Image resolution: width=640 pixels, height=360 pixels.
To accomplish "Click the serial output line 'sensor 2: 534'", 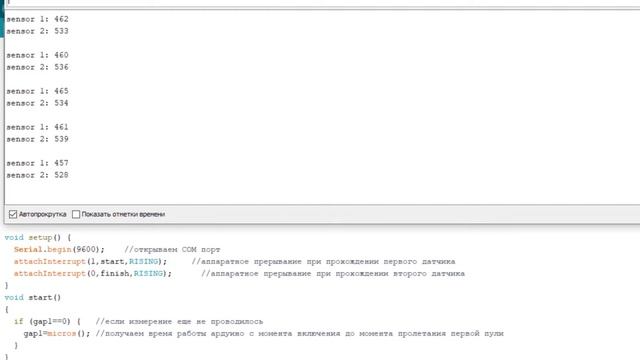I will coord(37,103).
